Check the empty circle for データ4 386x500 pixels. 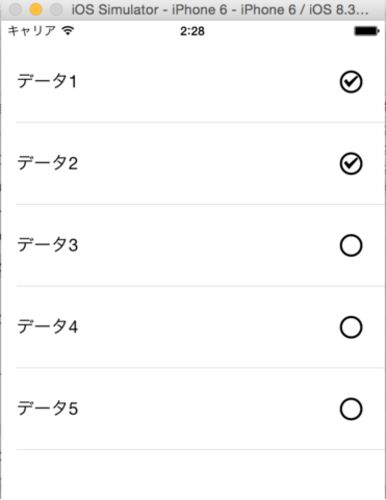click(351, 327)
